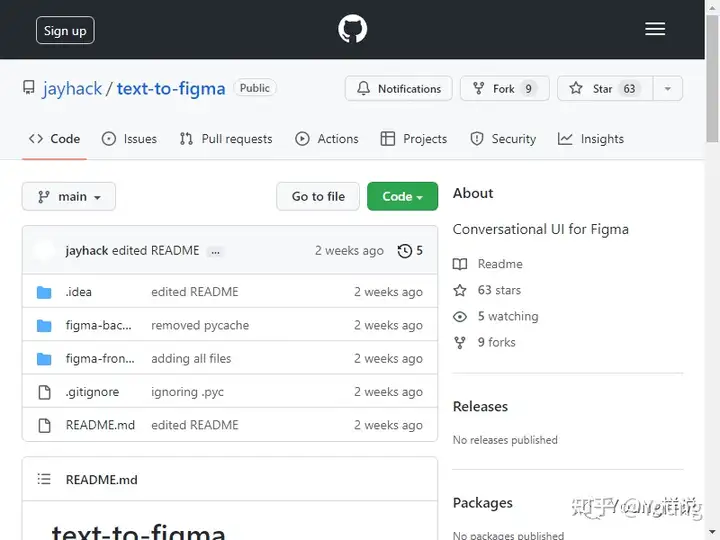720x540 pixels.
Task: Open the 5 watching link
Action: pos(508,316)
